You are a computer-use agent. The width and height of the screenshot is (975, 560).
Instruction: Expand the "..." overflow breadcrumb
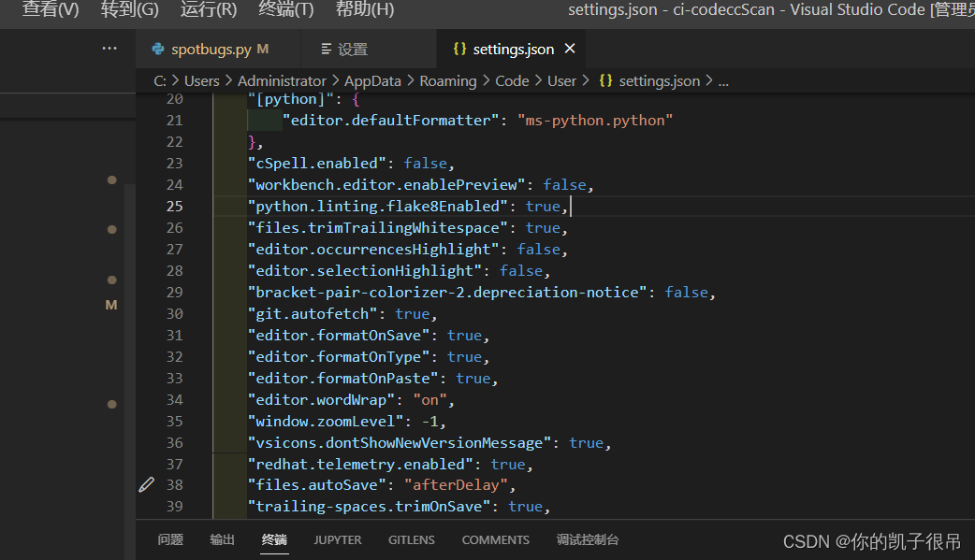(723, 80)
